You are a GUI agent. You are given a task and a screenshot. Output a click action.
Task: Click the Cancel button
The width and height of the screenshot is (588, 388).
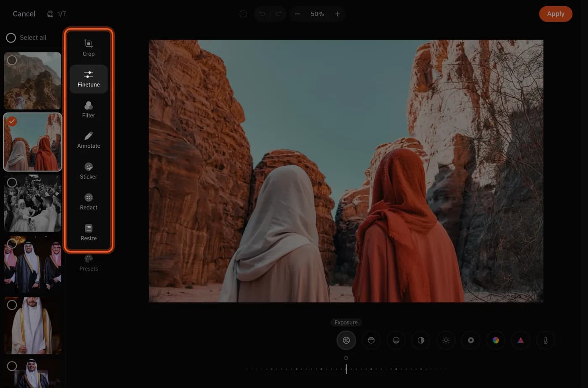coord(24,14)
